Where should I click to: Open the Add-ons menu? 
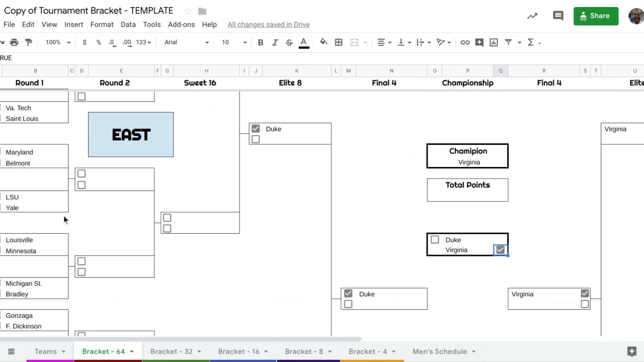coord(181,24)
